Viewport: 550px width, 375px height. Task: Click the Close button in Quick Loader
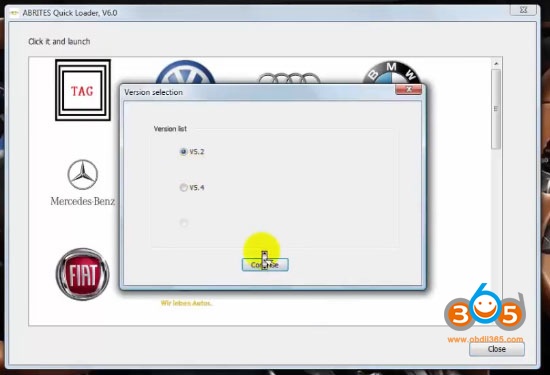[497, 349]
